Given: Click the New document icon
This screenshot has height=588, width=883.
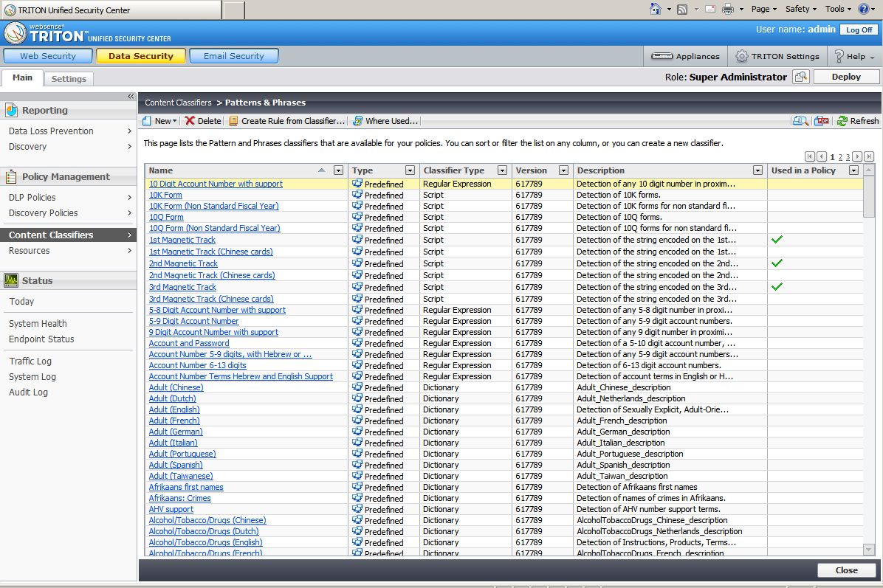Looking at the screenshot, I should (147, 121).
